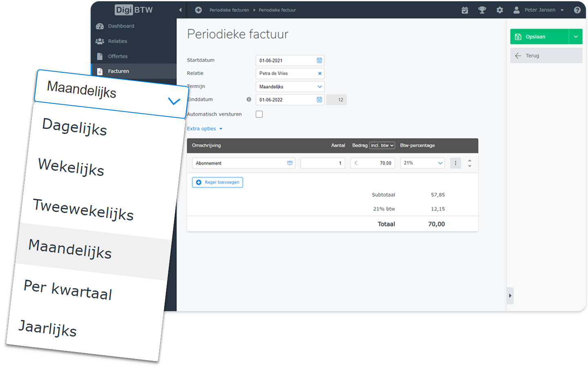Open the Periodieke factuur breadcrumb item

(277, 10)
